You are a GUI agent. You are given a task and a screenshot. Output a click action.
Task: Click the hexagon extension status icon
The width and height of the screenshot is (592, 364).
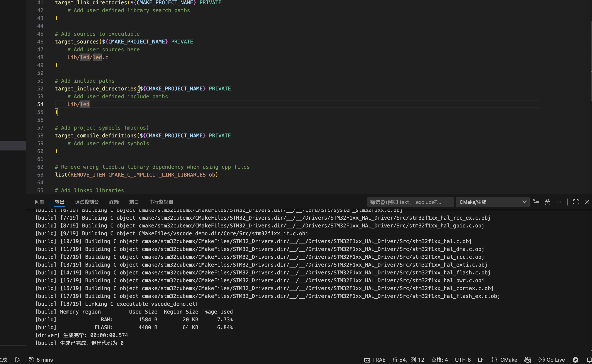pyautogui.click(x=575, y=359)
